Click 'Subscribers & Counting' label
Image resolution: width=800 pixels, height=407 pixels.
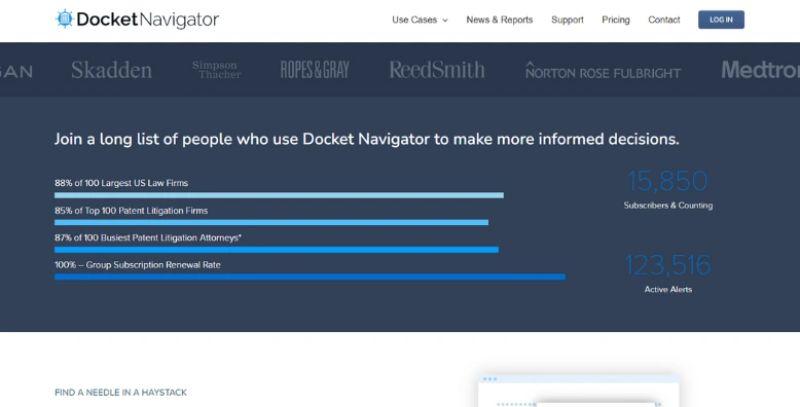[x=668, y=206]
